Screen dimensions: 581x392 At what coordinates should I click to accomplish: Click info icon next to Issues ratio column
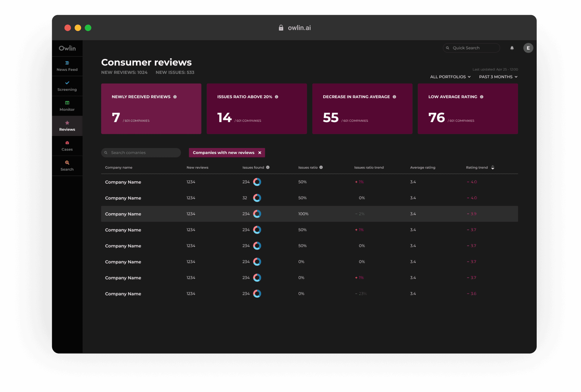tap(321, 167)
